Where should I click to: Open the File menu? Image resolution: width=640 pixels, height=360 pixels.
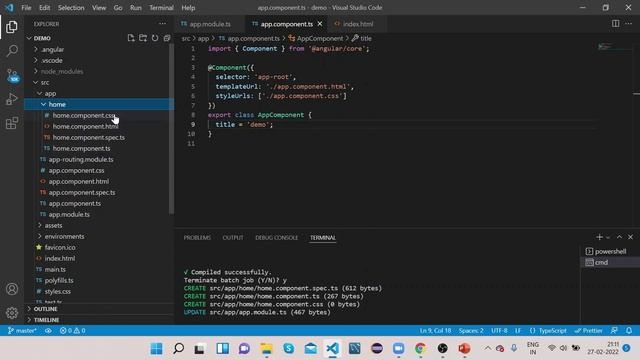[26, 8]
